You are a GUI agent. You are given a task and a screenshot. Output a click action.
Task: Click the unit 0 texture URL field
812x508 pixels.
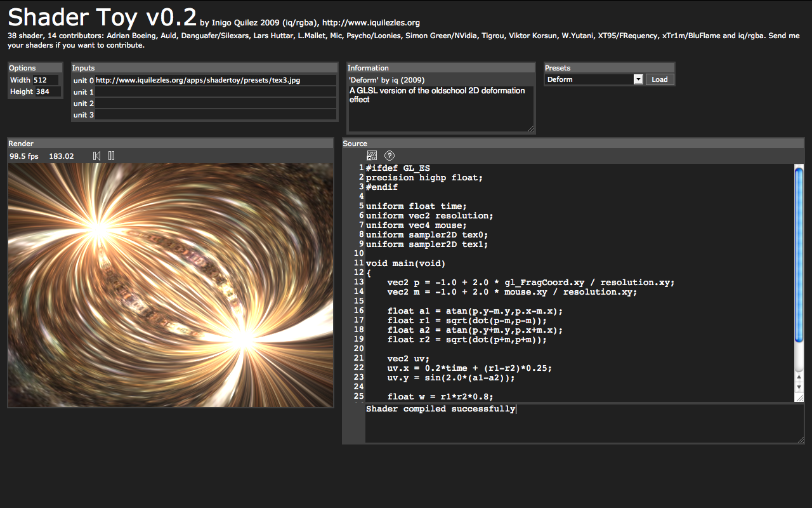point(215,81)
